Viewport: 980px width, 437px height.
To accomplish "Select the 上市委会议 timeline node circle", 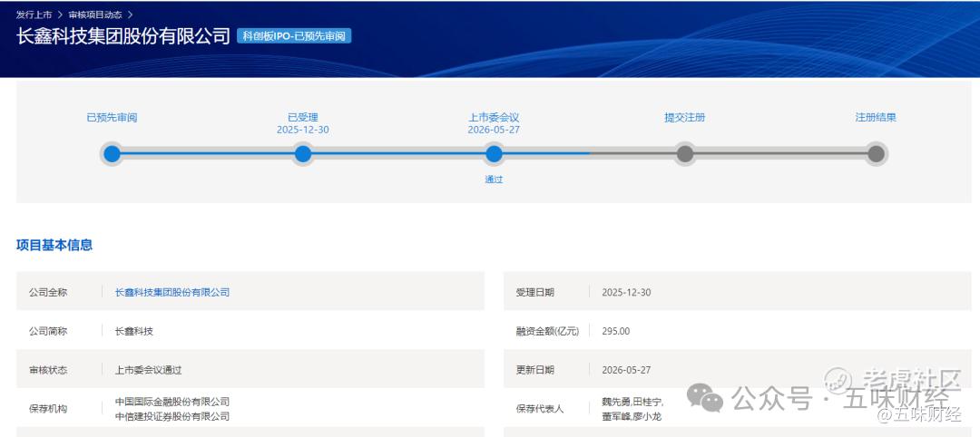I will click(494, 153).
